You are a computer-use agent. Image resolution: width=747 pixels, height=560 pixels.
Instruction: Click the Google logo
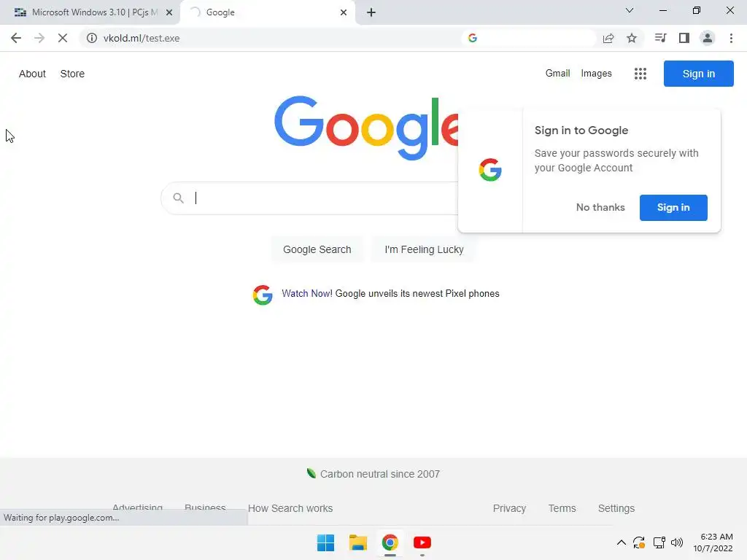click(x=366, y=128)
